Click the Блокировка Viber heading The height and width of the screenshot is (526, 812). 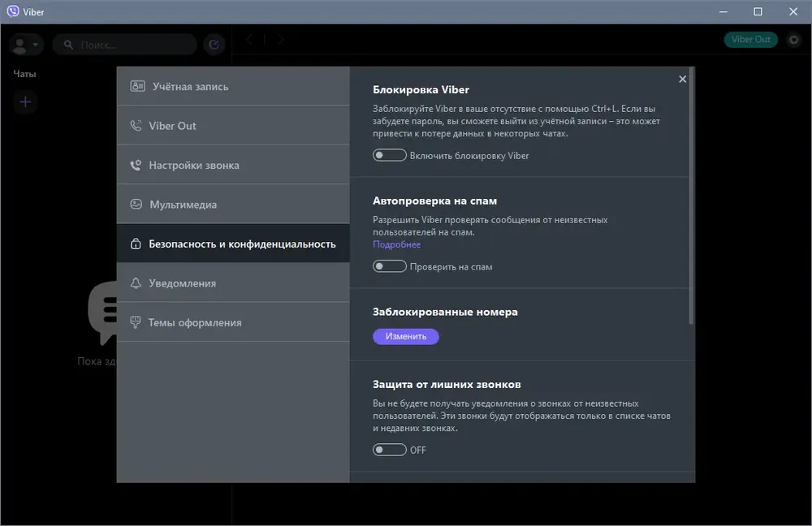click(421, 89)
